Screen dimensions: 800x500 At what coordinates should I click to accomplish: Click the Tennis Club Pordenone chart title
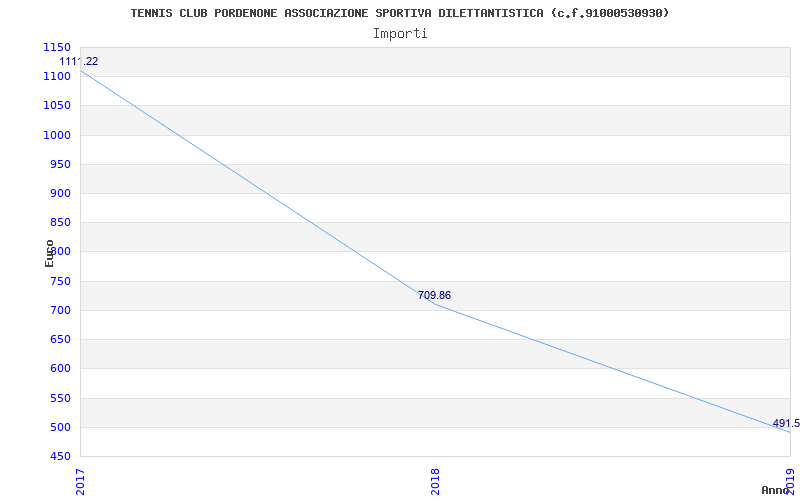[x=400, y=13]
